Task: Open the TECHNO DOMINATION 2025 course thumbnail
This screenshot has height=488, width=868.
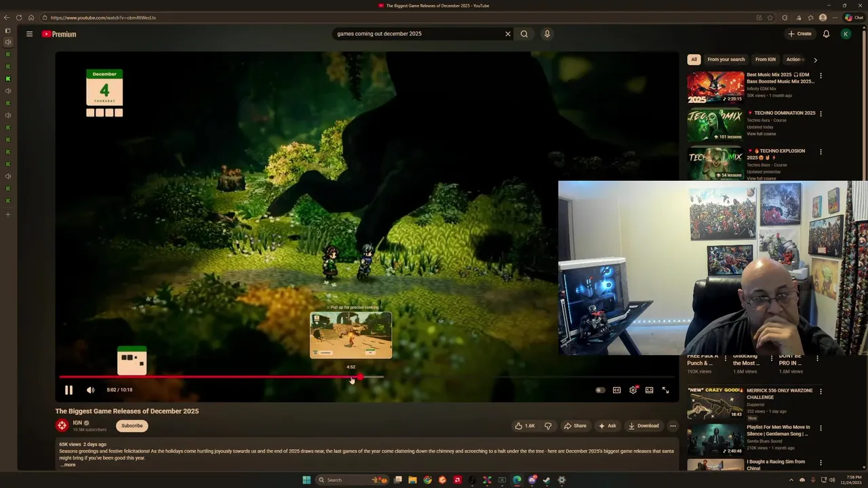Action: tap(715, 125)
